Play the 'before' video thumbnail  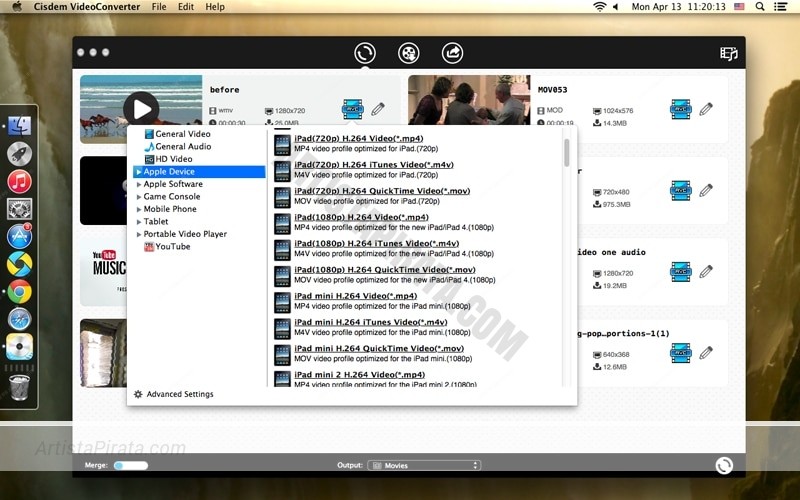click(141, 109)
